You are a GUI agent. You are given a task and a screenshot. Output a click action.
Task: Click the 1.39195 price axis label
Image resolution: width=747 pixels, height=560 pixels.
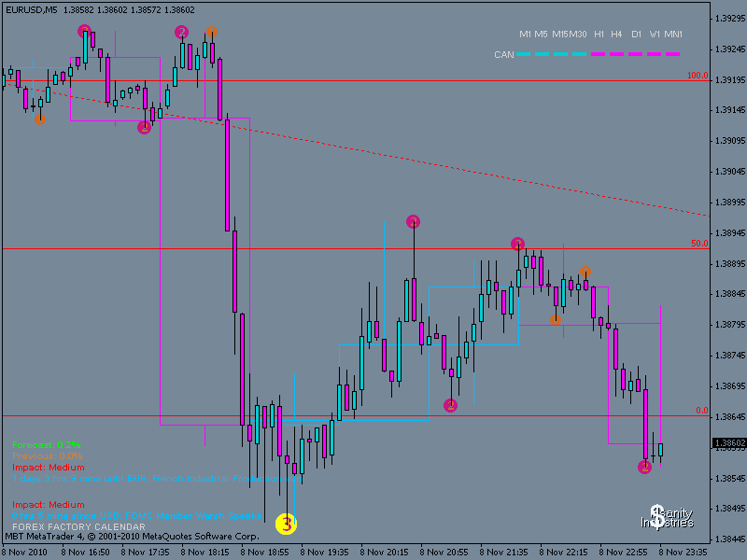pyautogui.click(x=730, y=80)
